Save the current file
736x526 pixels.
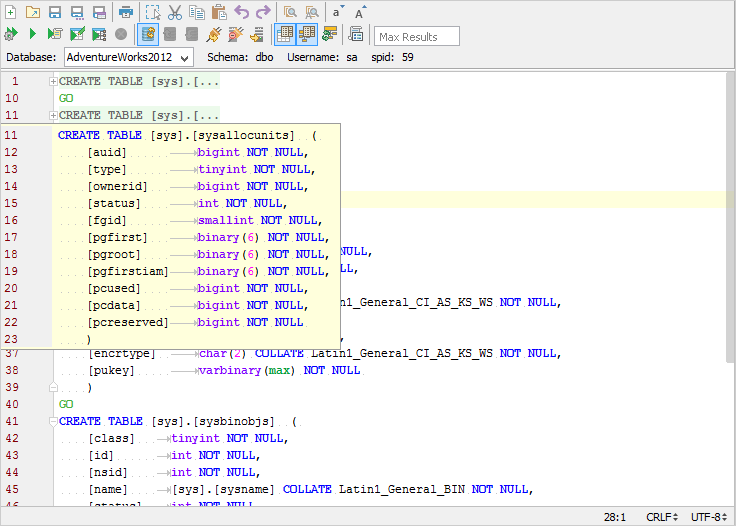55,12
